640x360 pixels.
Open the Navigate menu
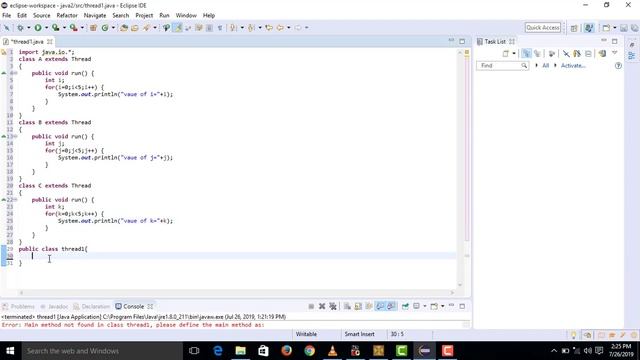point(95,15)
